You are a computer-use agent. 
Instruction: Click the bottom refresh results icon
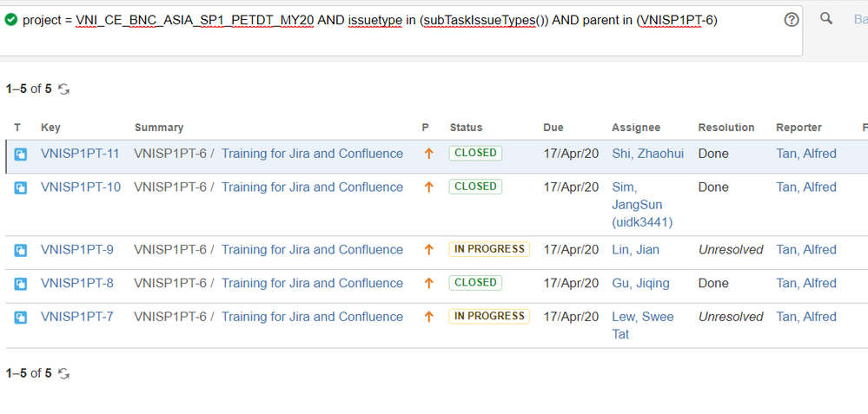(64, 374)
